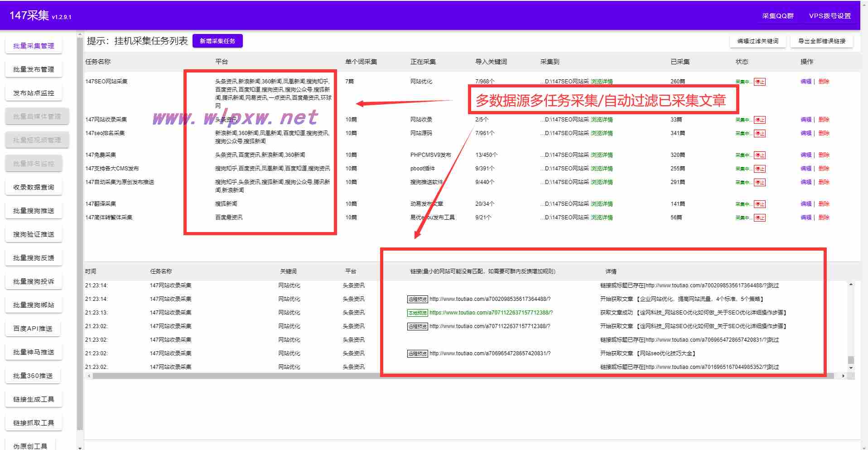This screenshot has width=868, height=450.
Task: Stop the 147支持各大CMS发布 task
Action: click(760, 169)
